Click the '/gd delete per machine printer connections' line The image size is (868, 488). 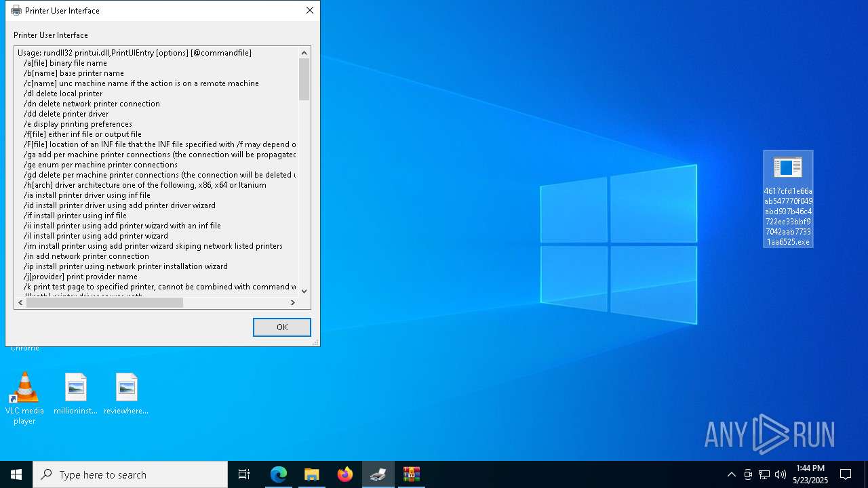pos(160,175)
